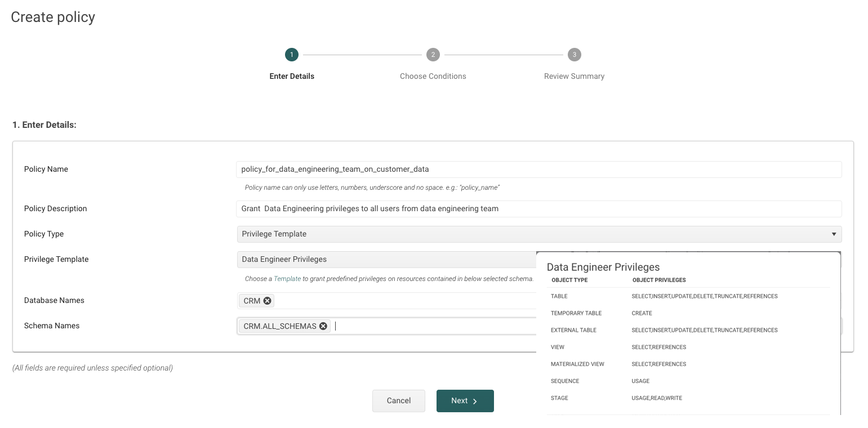Select step 2 circle in the stepper

pyautogui.click(x=433, y=55)
